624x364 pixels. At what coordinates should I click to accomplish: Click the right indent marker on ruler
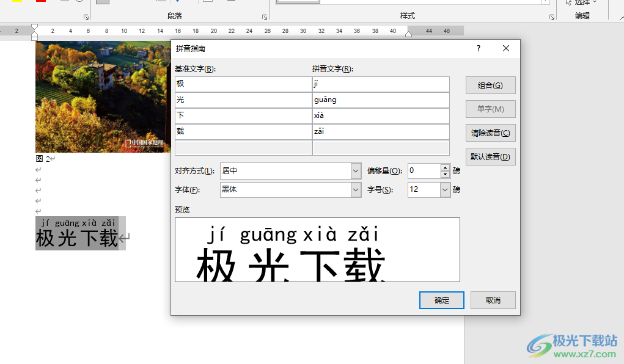click(408, 35)
